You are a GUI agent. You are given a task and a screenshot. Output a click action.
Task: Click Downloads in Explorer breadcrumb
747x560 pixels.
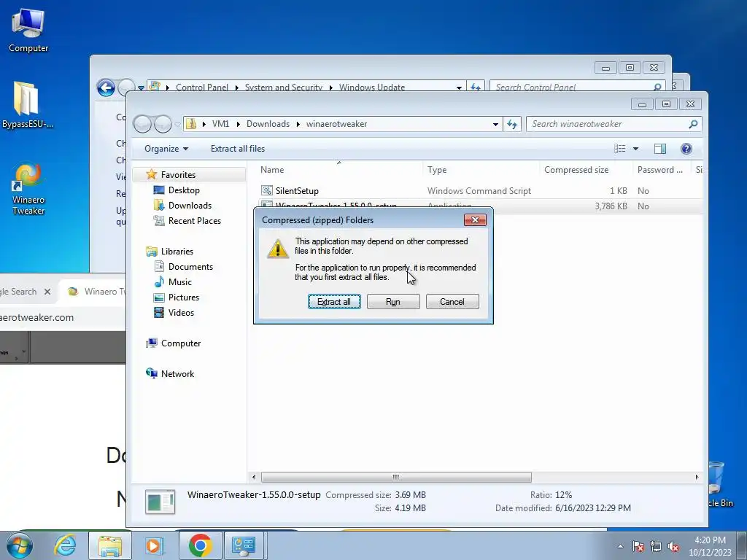pos(268,124)
